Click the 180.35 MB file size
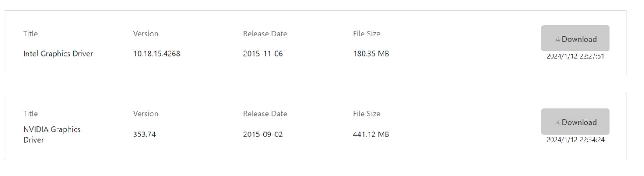This screenshot has height=176, width=644. 371,54
